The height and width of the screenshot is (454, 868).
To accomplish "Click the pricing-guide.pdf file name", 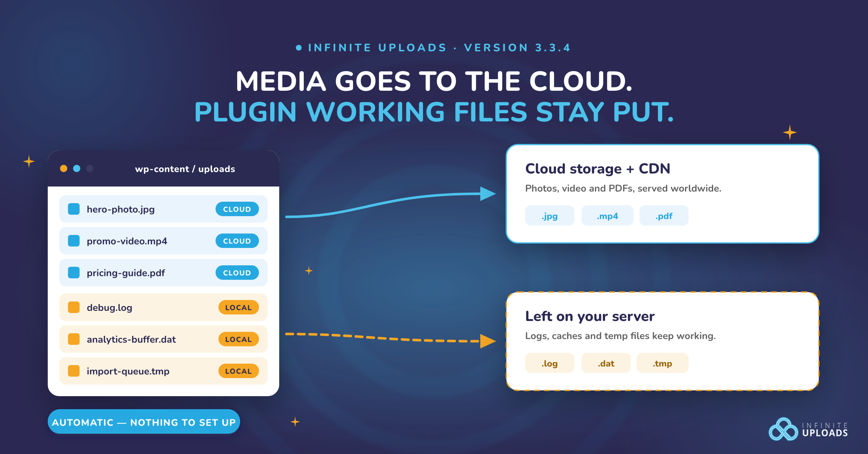I will pos(126,273).
